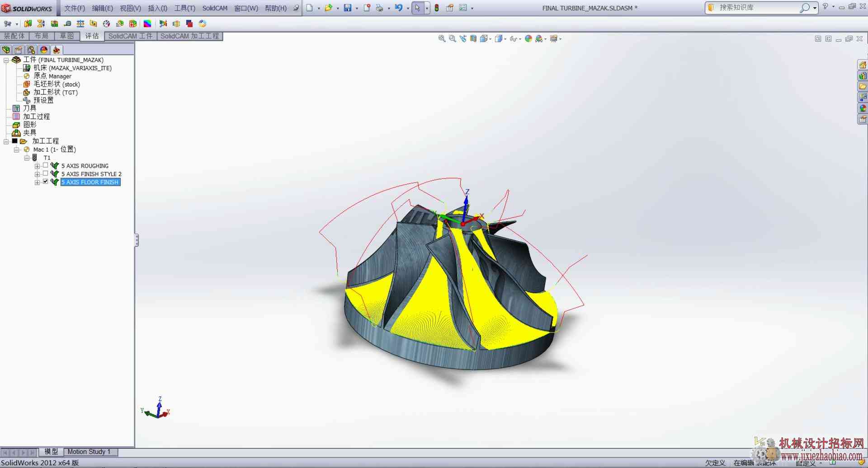Click the Design Library icon on task pane
The height and width of the screenshot is (468, 868).
(x=863, y=76)
